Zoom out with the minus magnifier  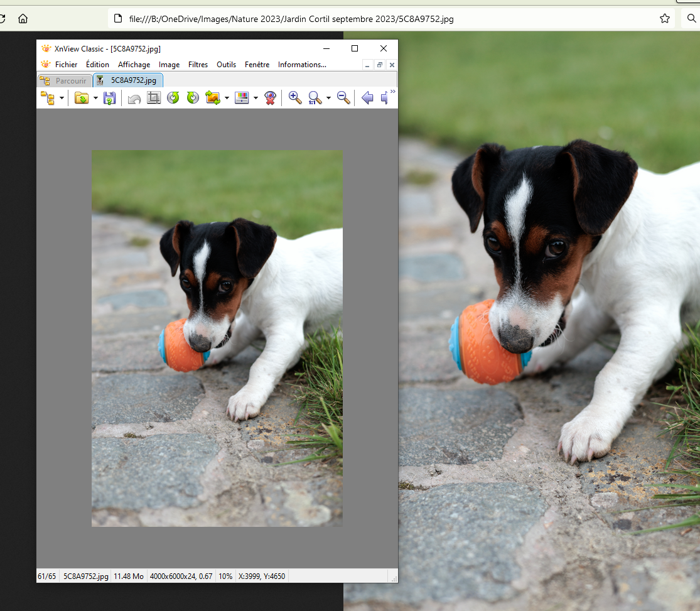(x=343, y=98)
